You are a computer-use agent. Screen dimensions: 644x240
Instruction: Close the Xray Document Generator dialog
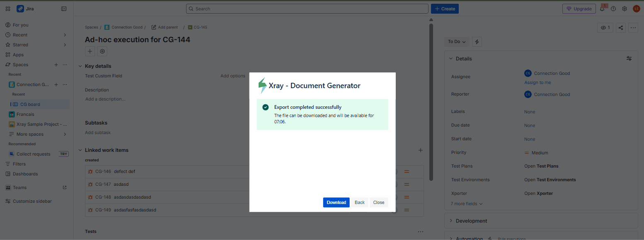[378, 202]
